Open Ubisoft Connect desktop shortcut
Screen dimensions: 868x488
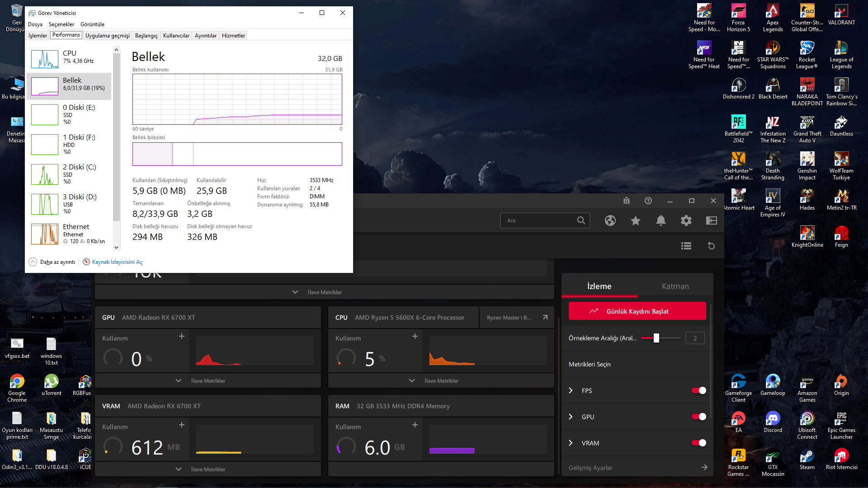[807, 426]
